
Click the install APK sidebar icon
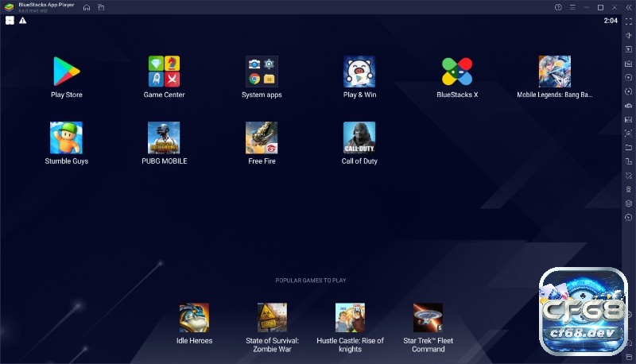pyautogui.click(x=629, y=119)
